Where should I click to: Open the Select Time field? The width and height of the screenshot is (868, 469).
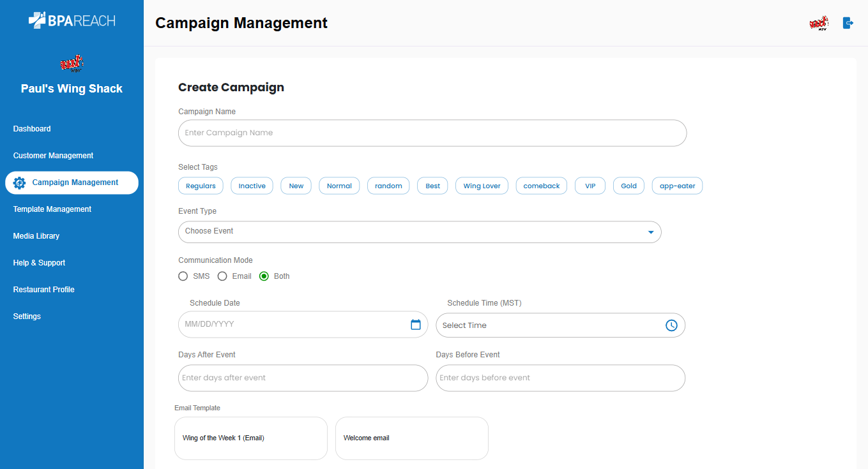549,325
